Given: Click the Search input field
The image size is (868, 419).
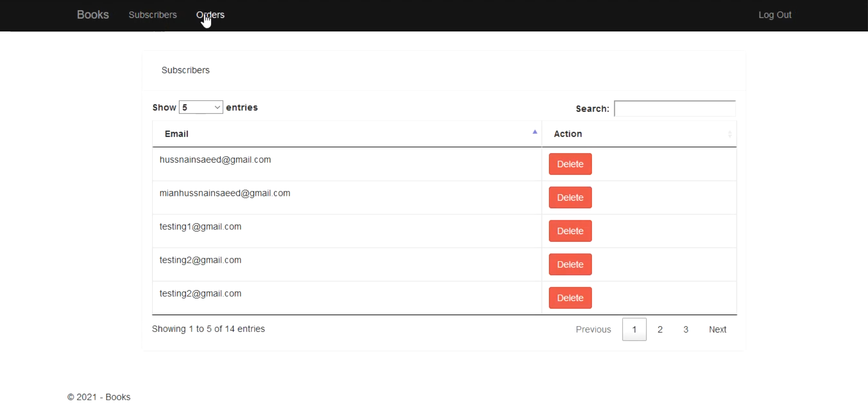Looking at the screenshot, I should (674, 109).
